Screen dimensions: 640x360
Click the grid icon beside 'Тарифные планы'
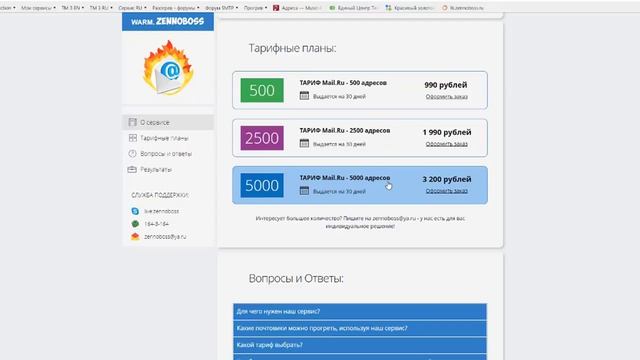pos(132,138)
